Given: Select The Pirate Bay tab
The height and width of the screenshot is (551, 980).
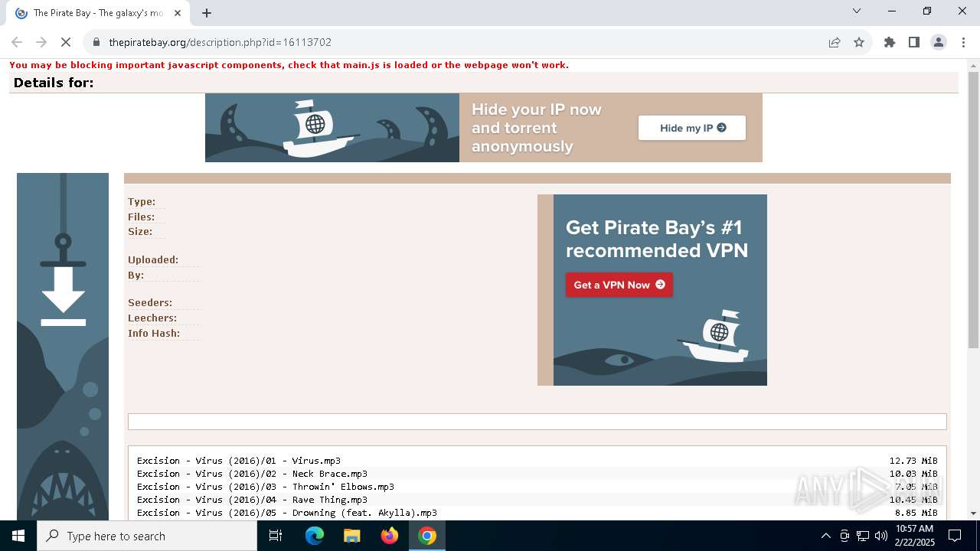Looking at the screenshot, I should [100, 13].
